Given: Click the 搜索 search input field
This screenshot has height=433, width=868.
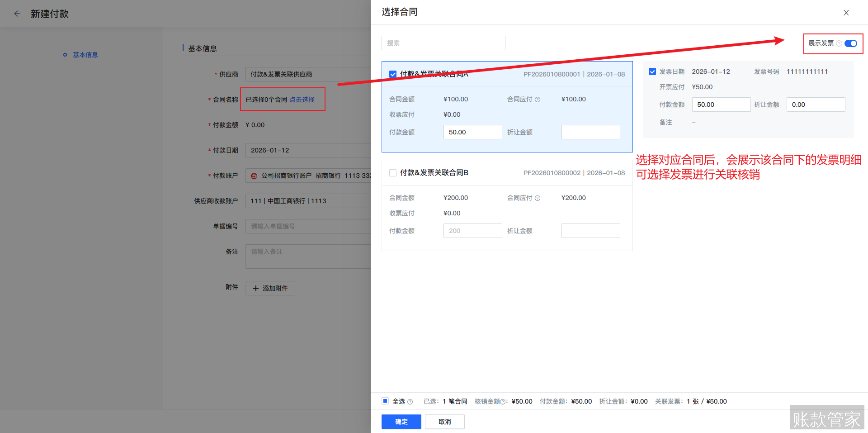Looking at the screenshot, I should [443, 43].
